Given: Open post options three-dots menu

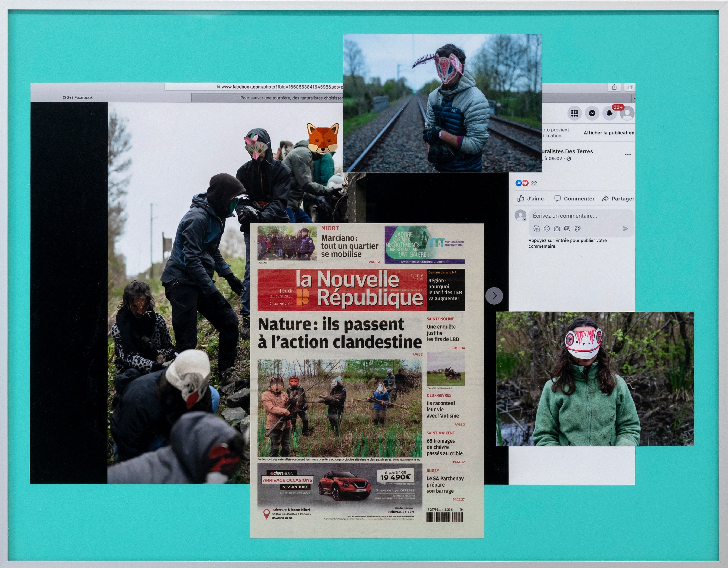Looking at the screenshot, I should click(x=628, y=154).
